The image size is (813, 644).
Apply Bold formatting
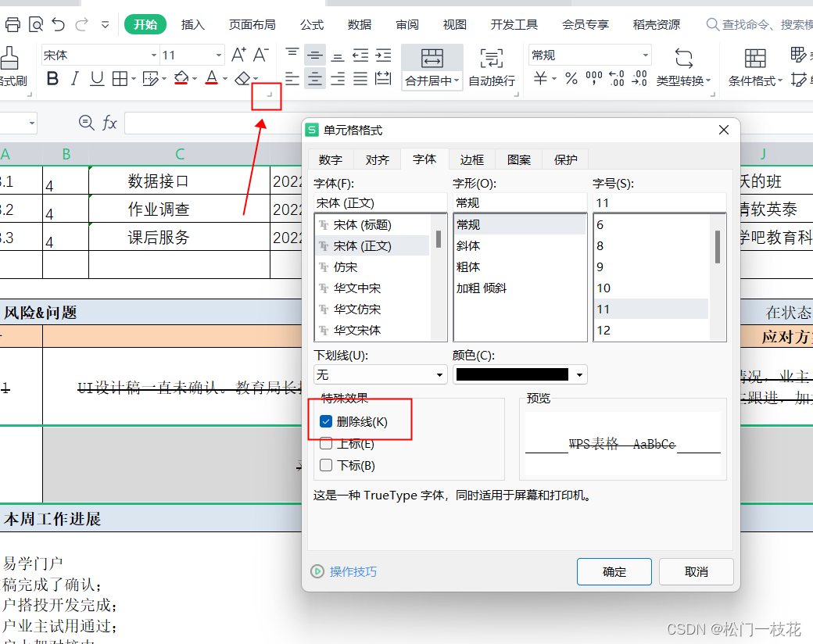click(52, 79)
